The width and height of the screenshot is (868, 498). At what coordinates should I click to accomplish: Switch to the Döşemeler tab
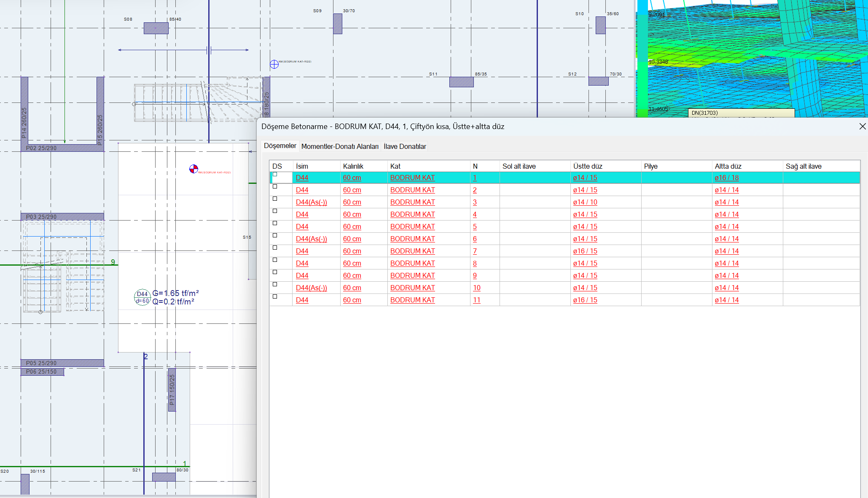[x=280, y=146]
